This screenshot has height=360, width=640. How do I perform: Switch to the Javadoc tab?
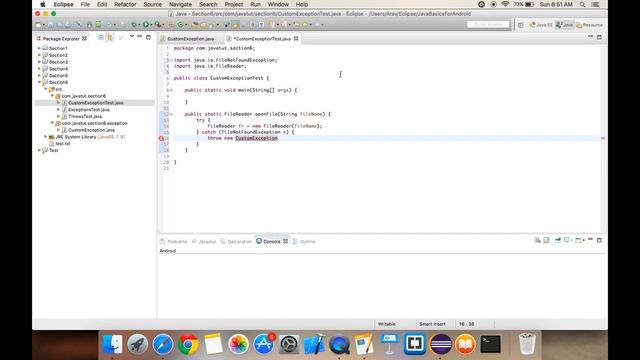click(x=204, y=242)
